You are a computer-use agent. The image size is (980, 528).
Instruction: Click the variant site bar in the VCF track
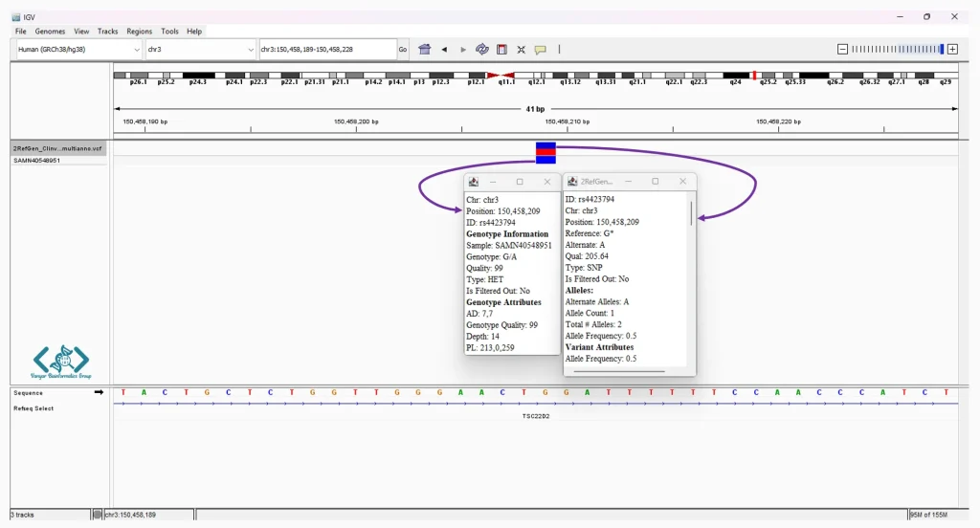[546, 148]
